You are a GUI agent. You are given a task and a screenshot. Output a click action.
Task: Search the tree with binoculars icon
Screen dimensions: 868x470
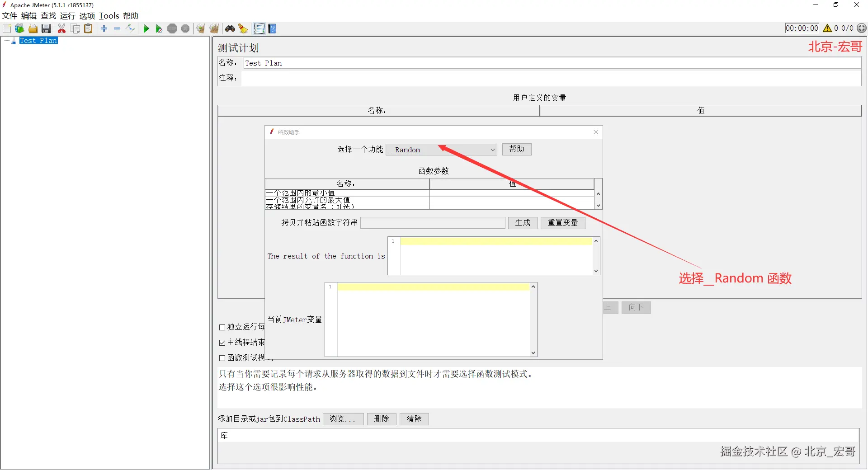pos(230,28)
